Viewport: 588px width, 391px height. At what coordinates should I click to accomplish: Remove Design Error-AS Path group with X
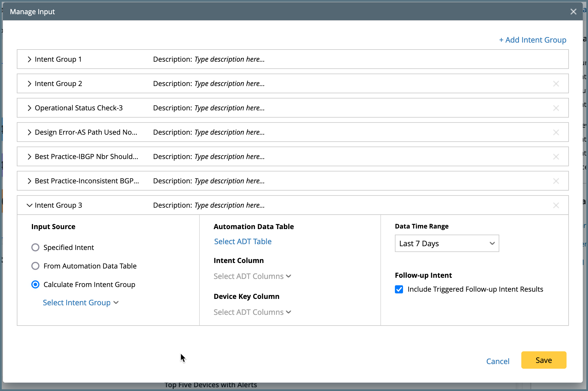[x=556, y=132]
